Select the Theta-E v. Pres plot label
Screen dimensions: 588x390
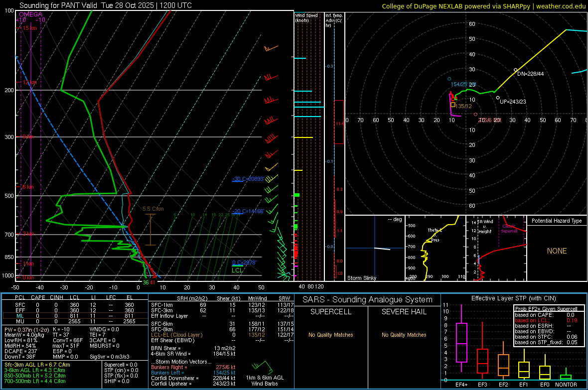(x=435, y=235)
